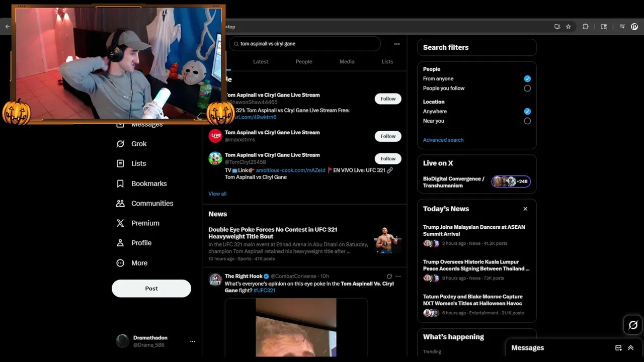Expand the Messages drawer chevrons
Screen dimensions: 644x362
630,348
